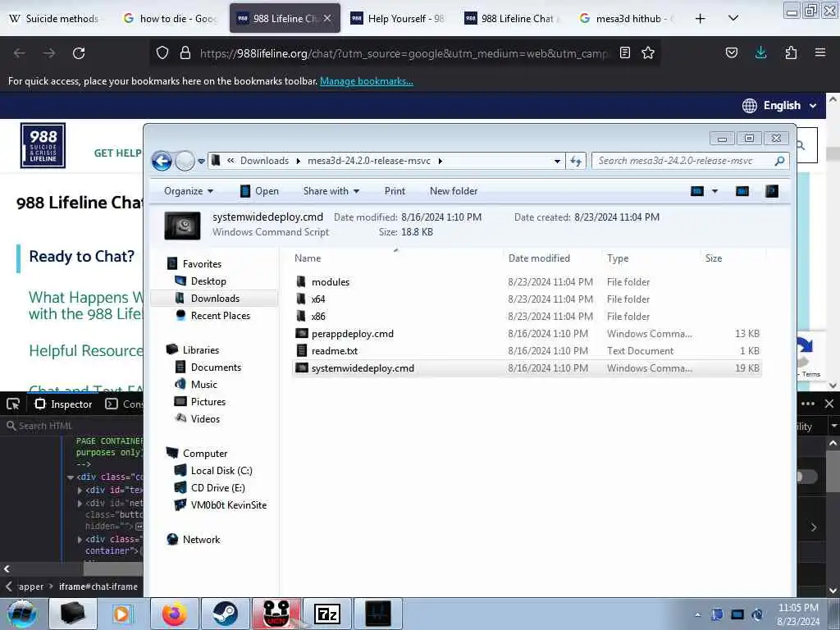Expand the Share with menu
The image size is (840, 630).
click(x=331, y=191)
